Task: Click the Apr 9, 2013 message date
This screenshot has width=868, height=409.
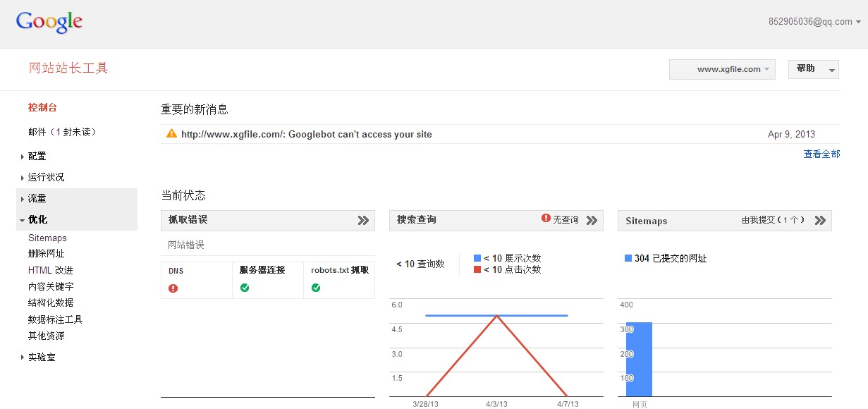Action: [x=791, y=134]
